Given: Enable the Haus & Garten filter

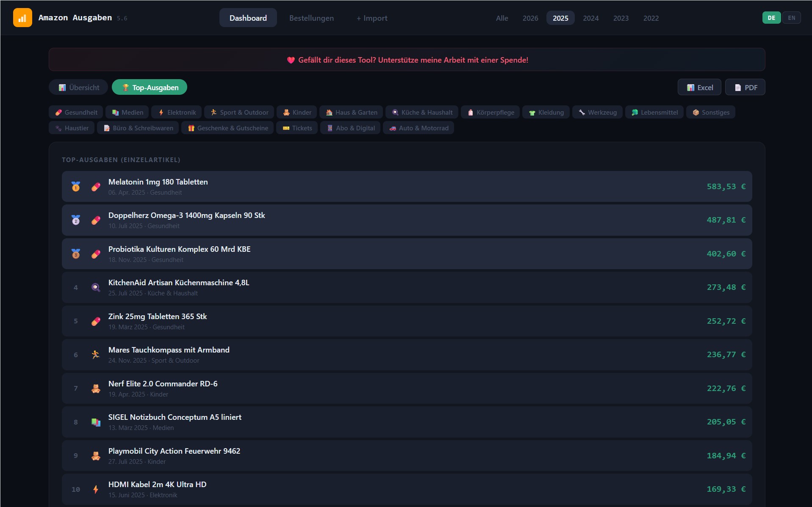Looking at the screenshot, I should click(351, 112).
